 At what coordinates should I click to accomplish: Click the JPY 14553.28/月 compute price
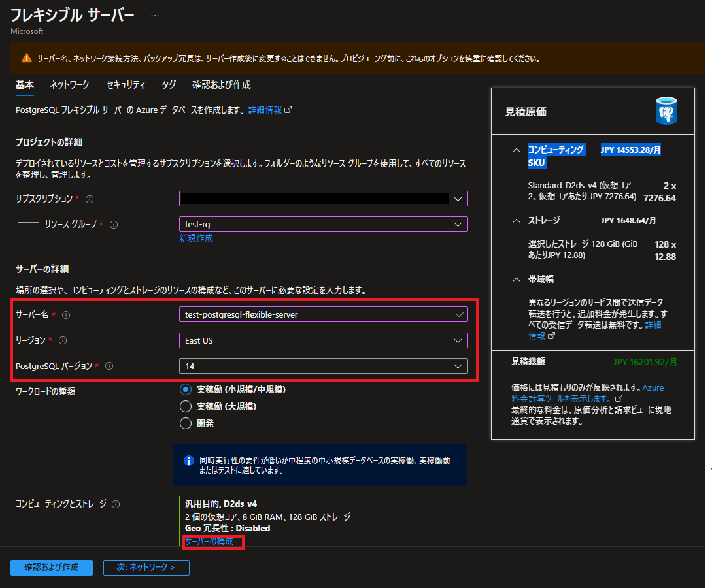(631, 150)
